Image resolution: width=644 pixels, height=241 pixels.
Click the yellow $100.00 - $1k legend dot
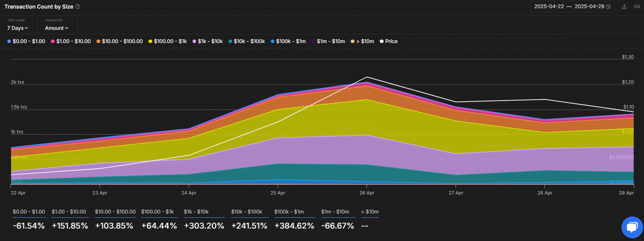(150, 41)
